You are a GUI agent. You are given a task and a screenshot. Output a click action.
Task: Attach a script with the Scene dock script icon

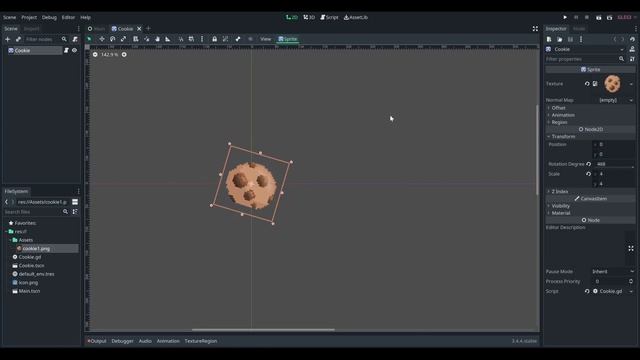(75, 39)
